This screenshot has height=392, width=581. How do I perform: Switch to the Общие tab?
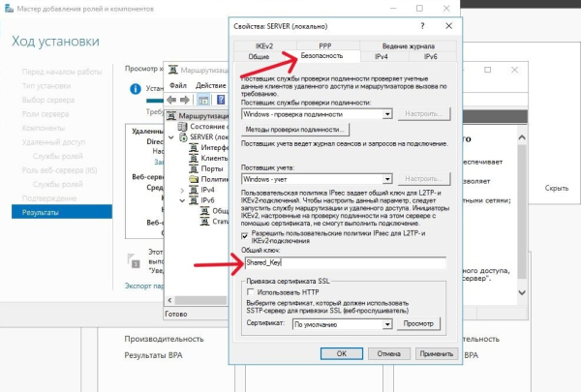[259, 56]
